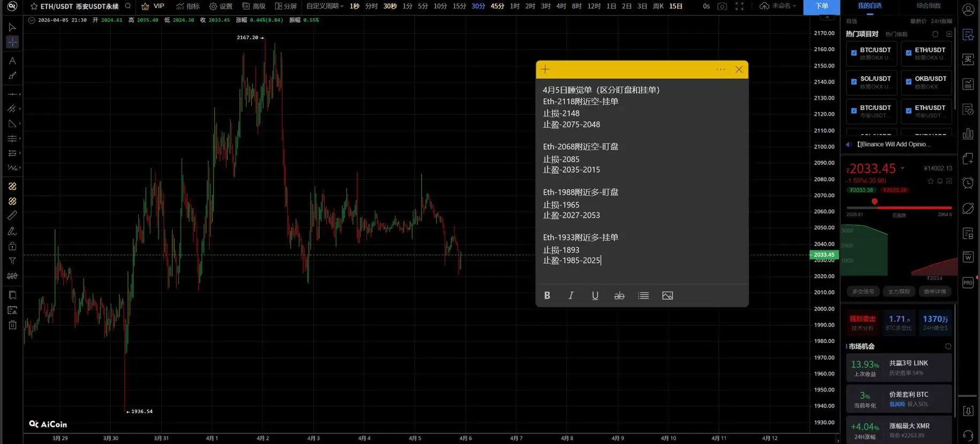Select the arrow cursor tool in left toolbar
Viewport: 980px width, 444px height.
point(12,27)
